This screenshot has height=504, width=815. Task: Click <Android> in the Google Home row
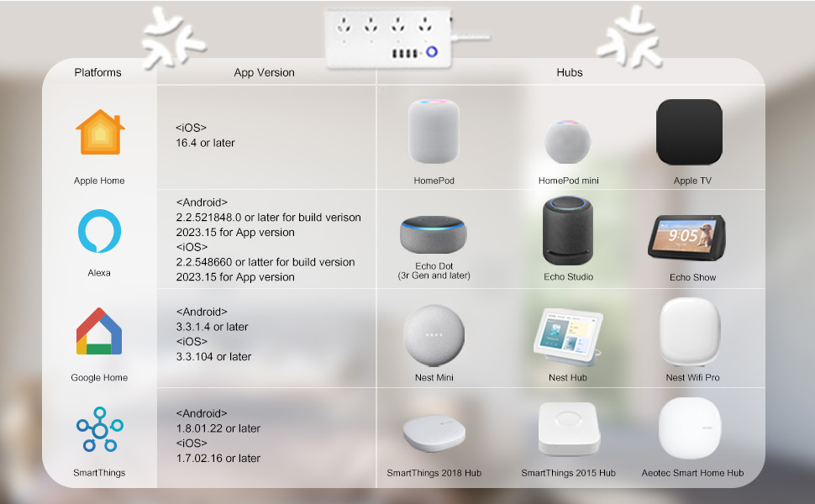click(x=202, y=312)
